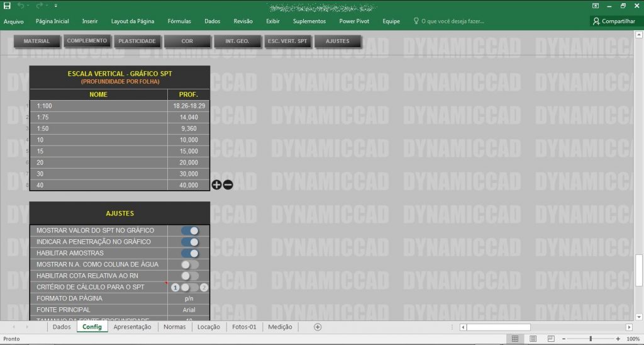
Task: Switch to Locação sheet tab
Action: (x=209, y=327)
